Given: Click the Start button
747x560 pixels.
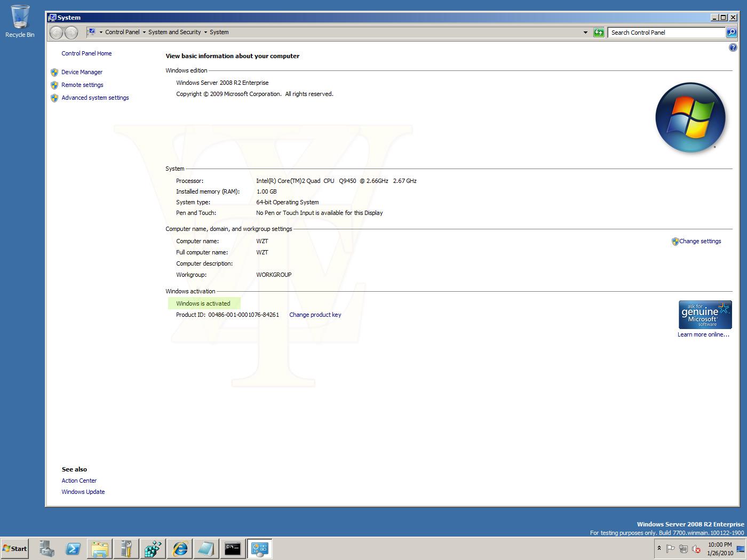Looking at the screenshot, I should (x=14, y=548).
